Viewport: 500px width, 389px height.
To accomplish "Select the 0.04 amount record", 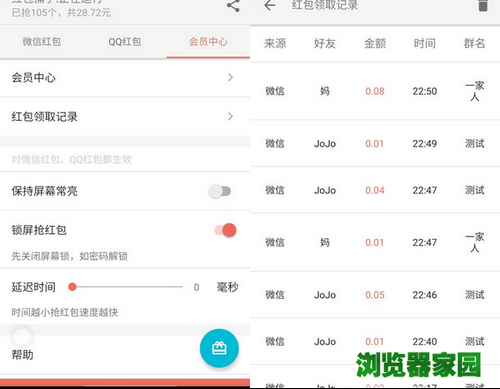I will click(375, 190).
